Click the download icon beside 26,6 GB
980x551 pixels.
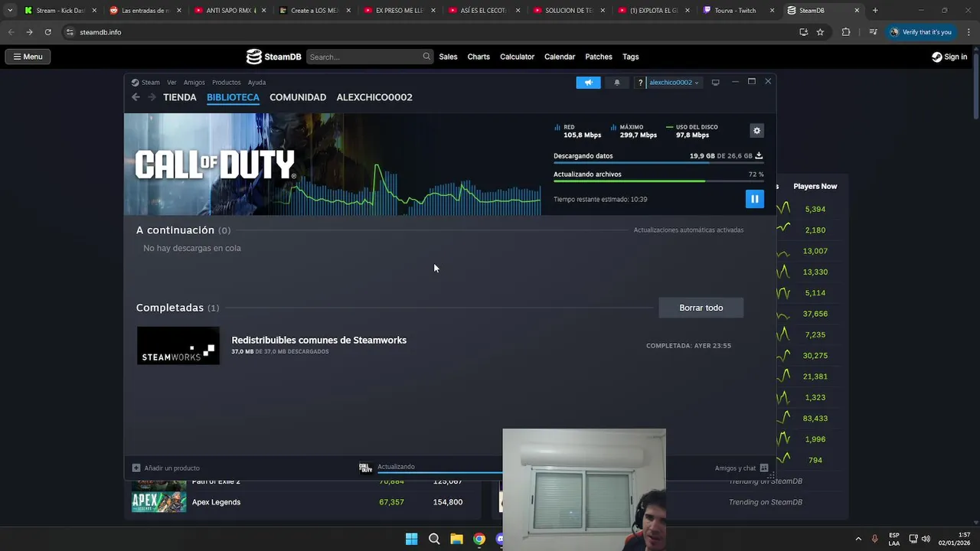(x=759, y=155)
